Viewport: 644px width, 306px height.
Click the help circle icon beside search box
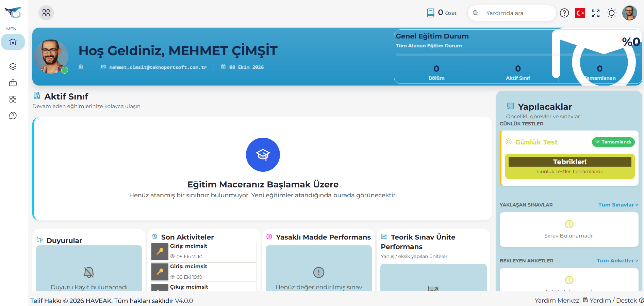(x=564, y=13)
